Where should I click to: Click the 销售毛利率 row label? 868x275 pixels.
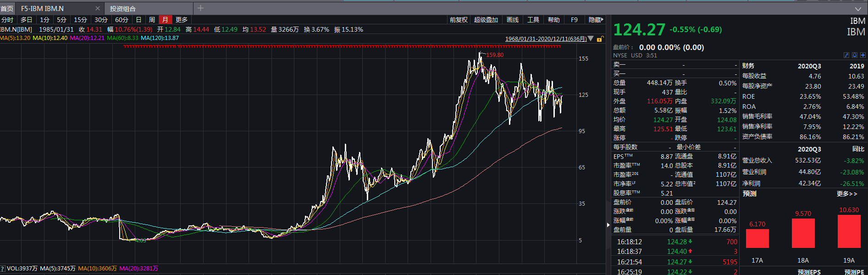click(757, 117)
